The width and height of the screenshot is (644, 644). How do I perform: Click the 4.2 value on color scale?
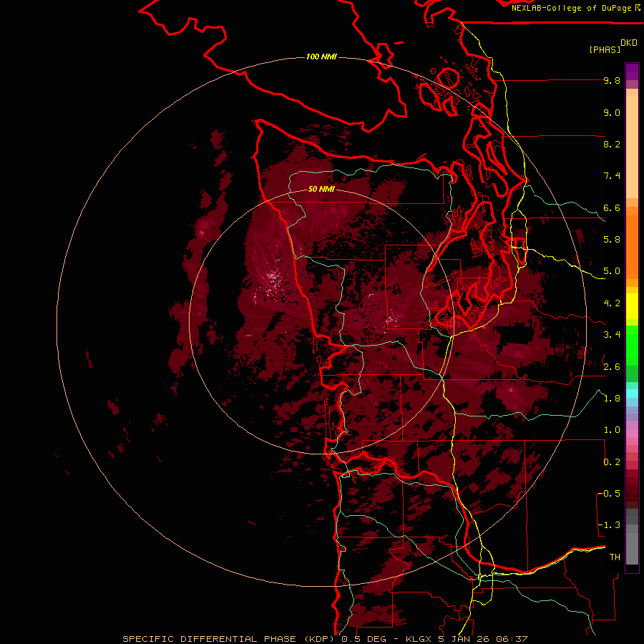pos(612,303)
